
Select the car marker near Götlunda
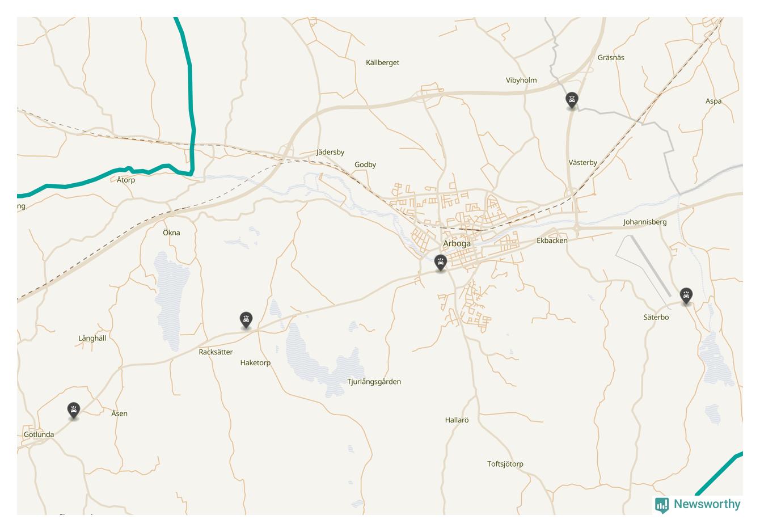click(74, 411)
